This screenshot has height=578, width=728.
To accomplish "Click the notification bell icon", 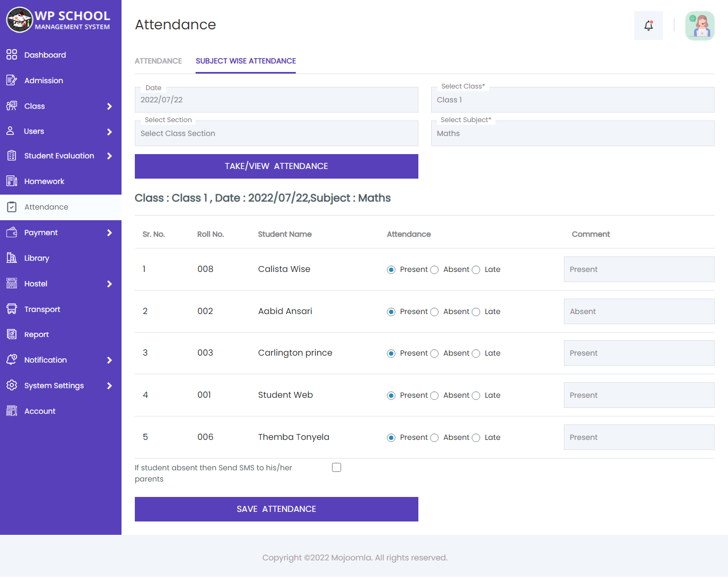I will pos(648,26).
